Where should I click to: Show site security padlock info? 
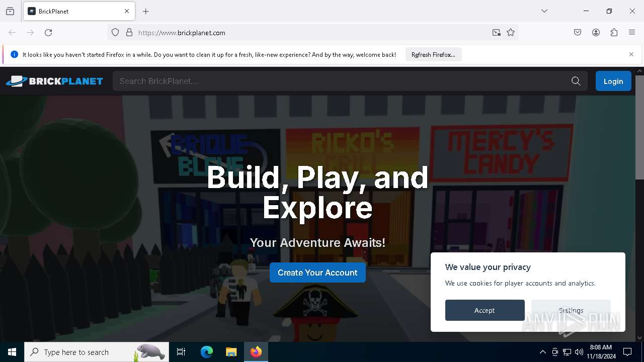(129, 33)
